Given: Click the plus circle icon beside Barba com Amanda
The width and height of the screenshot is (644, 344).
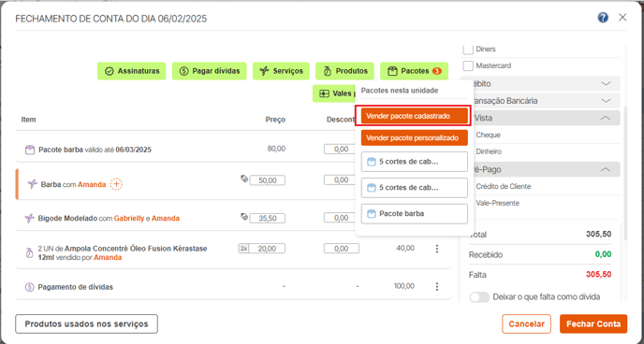Looking at the screenshot, I should point(116,184).
